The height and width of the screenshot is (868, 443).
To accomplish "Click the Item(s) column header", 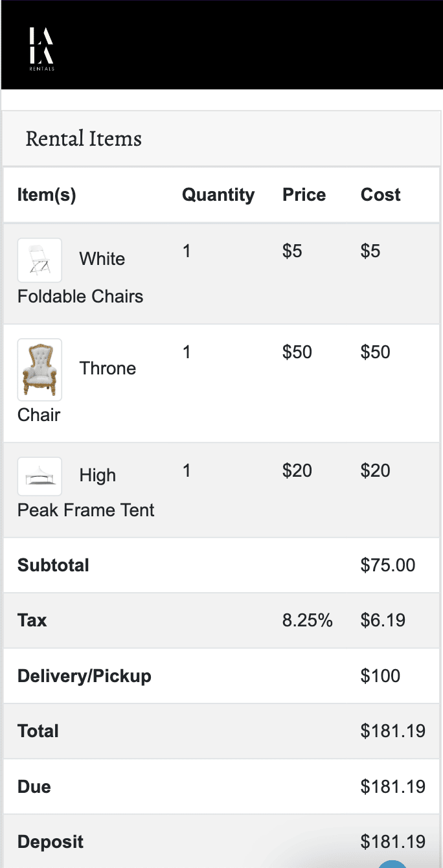I will point(47,195).
